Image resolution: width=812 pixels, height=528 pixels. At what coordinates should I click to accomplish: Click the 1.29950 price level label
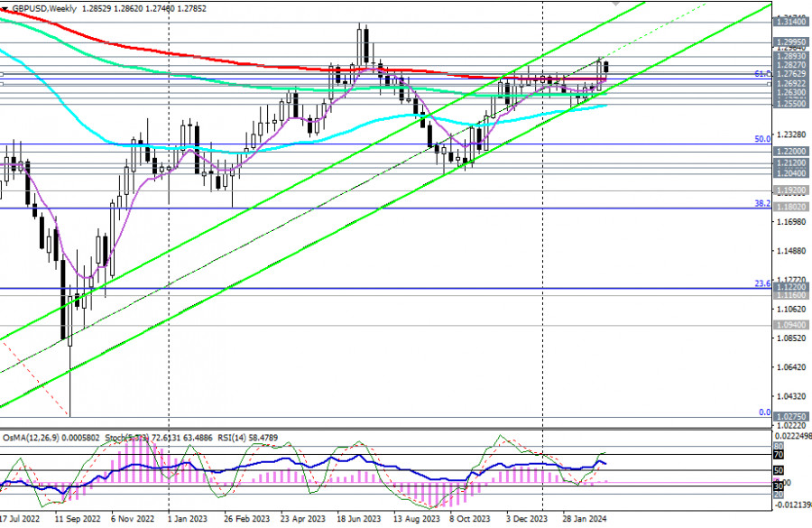click(790, 42)
